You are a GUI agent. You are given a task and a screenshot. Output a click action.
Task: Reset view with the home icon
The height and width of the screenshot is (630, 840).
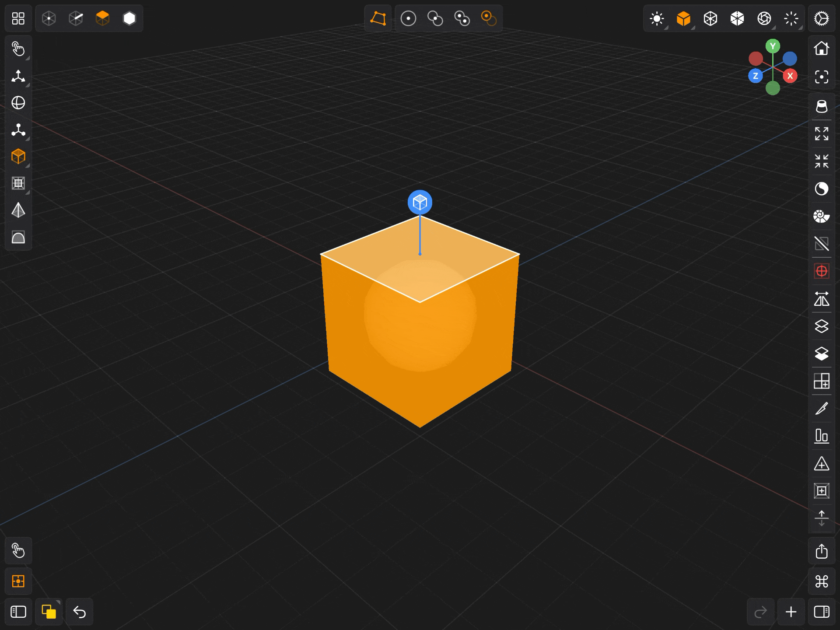click(x=822, y=48)
